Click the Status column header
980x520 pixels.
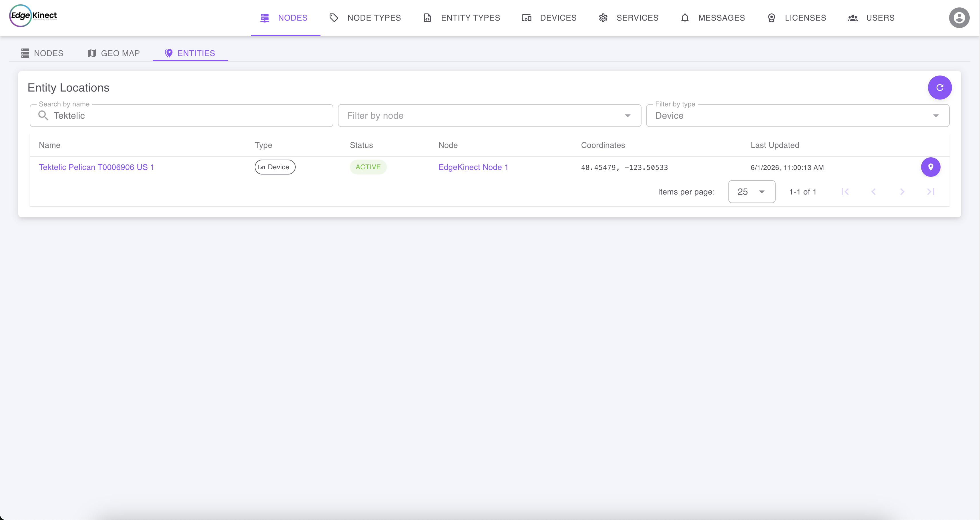pos(361,145)
